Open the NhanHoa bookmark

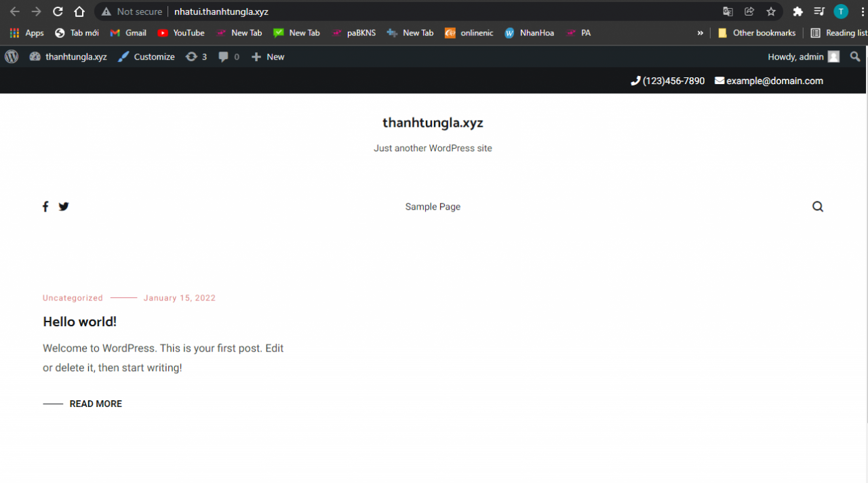point(529,33)
